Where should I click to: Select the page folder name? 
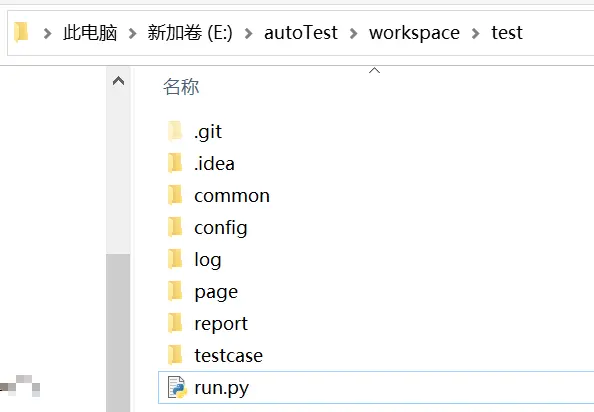216,293
